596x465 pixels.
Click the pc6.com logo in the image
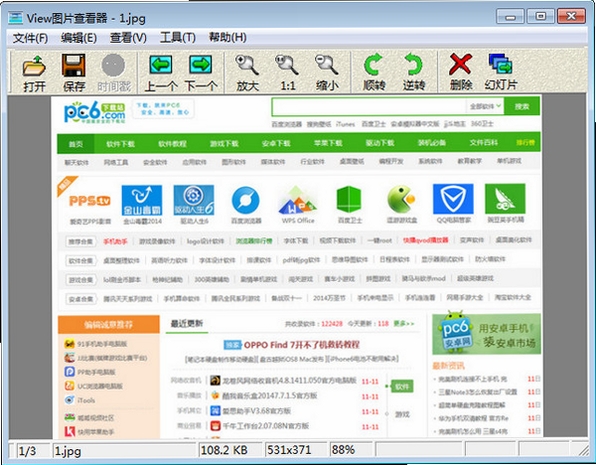point(94,112)
